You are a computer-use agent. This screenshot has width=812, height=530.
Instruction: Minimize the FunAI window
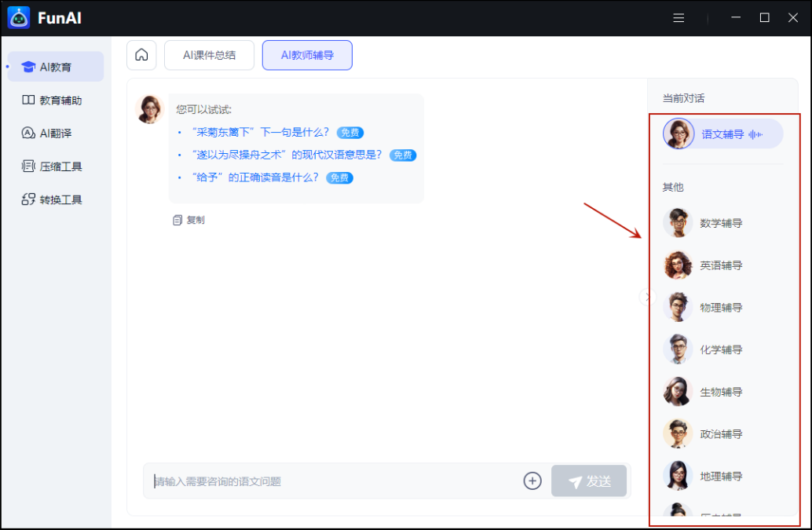pos(735,17)
